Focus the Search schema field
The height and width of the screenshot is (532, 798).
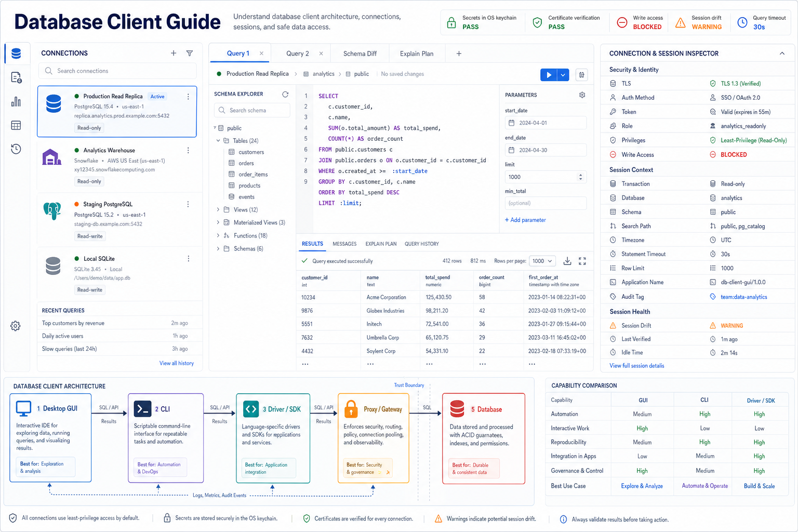pos(252,110)
